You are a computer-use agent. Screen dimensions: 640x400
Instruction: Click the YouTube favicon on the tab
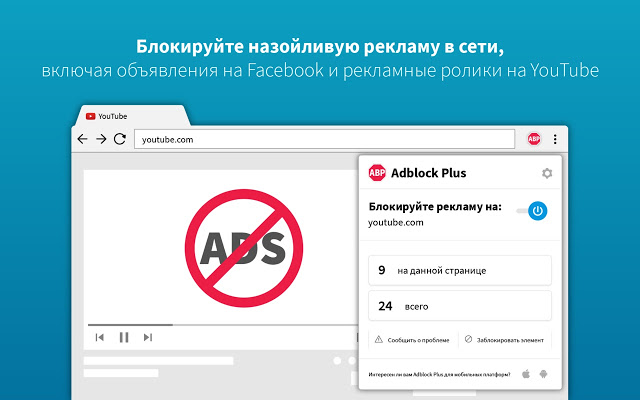[x=91, y=116]
